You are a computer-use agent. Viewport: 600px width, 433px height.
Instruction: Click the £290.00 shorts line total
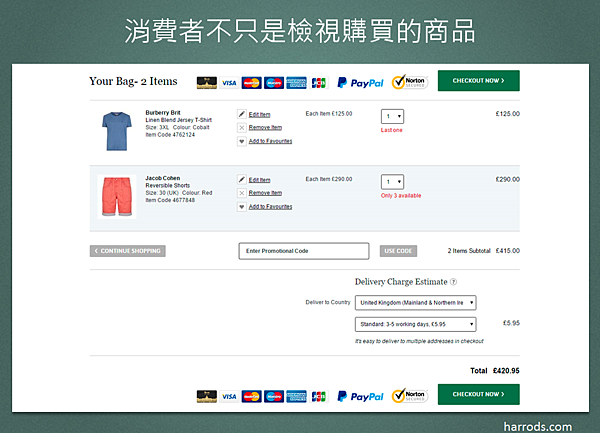pos(508,179)
